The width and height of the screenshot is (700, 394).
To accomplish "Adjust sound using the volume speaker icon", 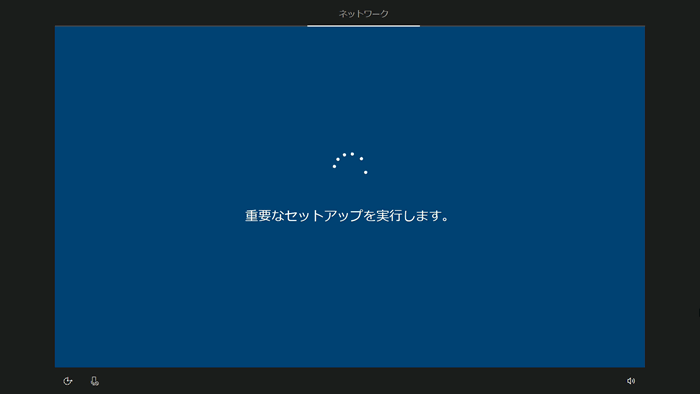I will tap(631, 381).
